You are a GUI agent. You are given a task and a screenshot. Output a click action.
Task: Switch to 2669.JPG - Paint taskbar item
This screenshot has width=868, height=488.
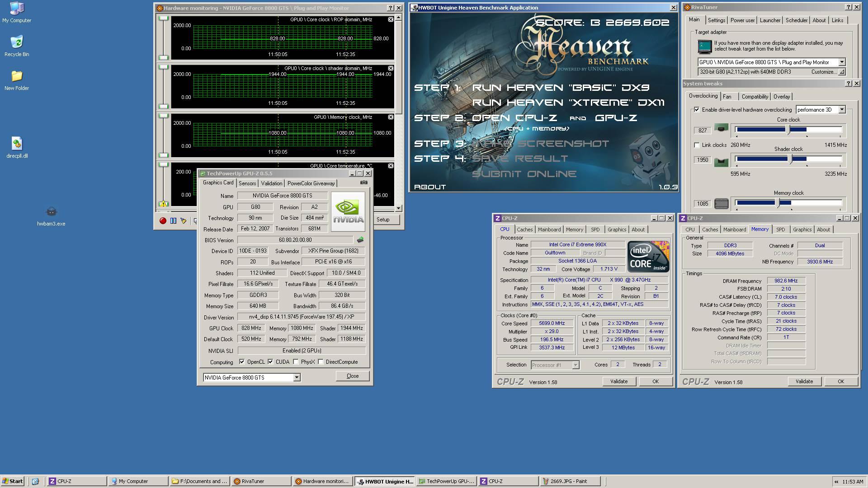coord(571,481)
